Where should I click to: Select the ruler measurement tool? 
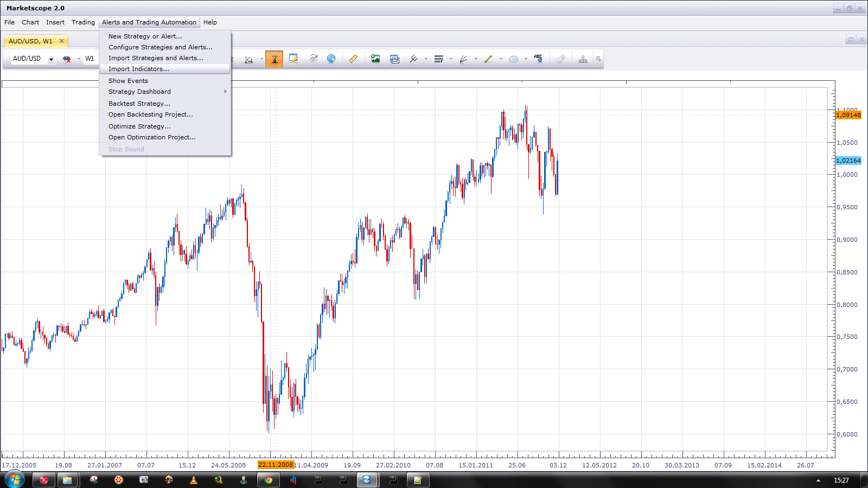(x=353, y=59)
